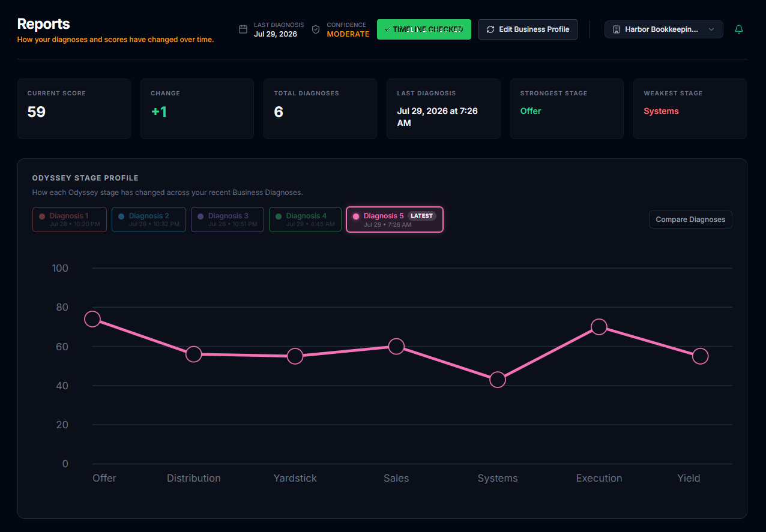The width and height of the screenshot is (766, 532).
Task: Click Edit Business Profile
Action: click(528, 29)
